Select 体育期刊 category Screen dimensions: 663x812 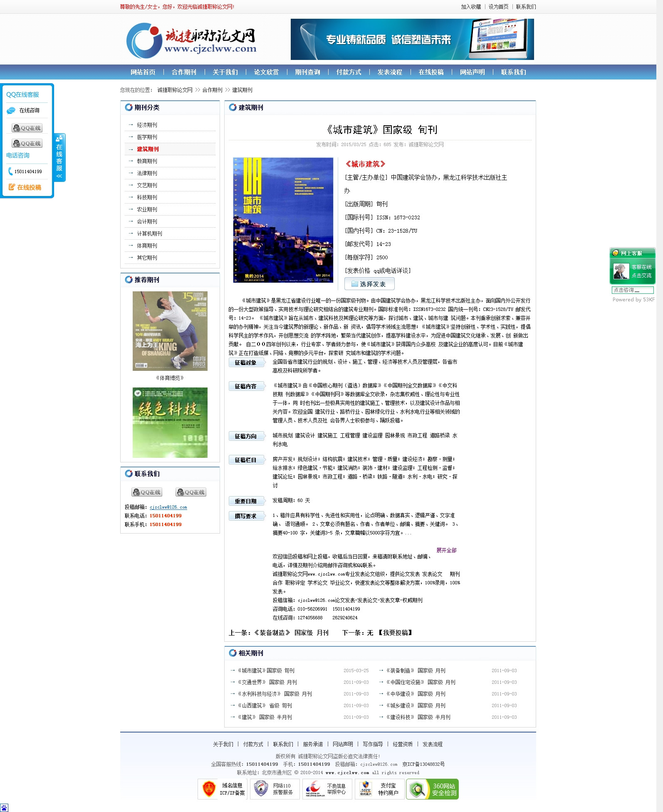147,246
